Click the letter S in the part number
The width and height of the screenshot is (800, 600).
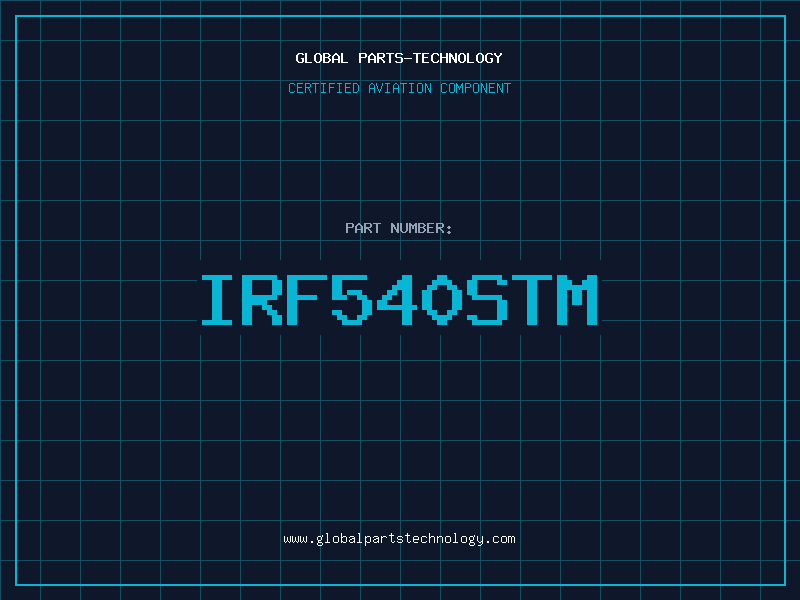(485, 300)
